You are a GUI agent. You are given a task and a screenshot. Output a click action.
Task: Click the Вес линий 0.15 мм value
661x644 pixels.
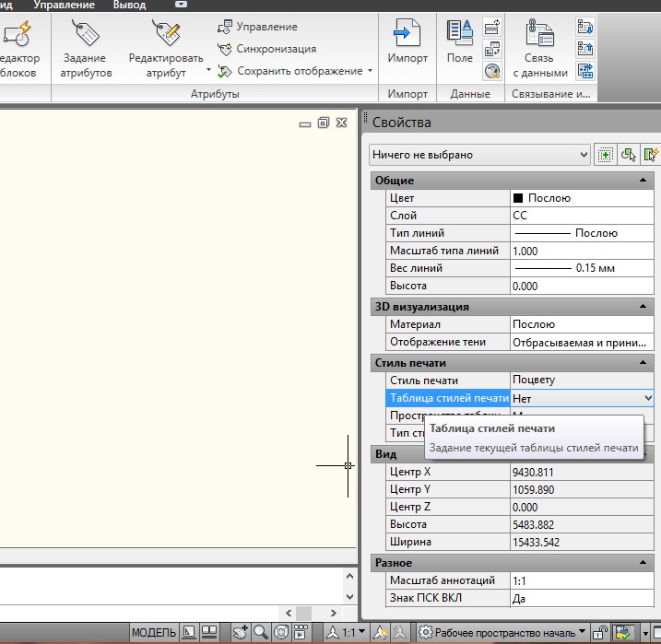[x=582, y=268]
